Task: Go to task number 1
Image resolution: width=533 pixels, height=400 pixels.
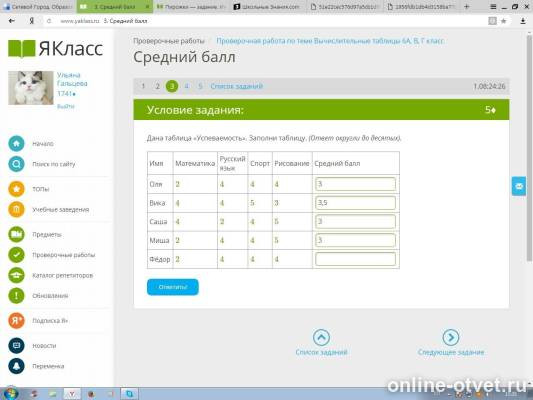Action: click(x=143, y=86)
